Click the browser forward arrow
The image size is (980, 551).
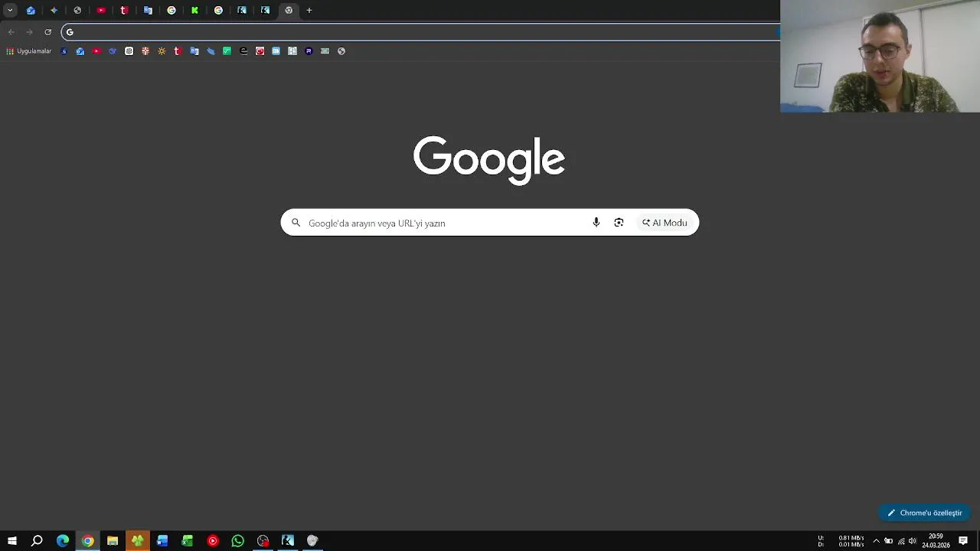point(29,32)
